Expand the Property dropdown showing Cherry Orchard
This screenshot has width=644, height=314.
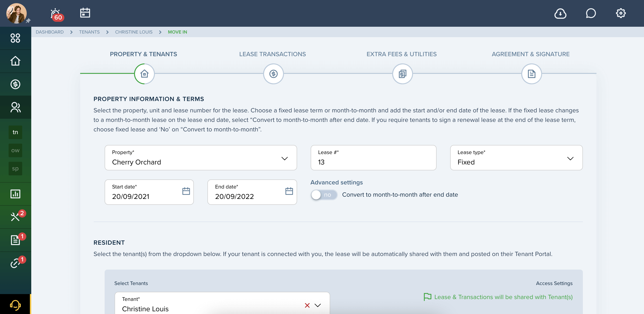201,158
